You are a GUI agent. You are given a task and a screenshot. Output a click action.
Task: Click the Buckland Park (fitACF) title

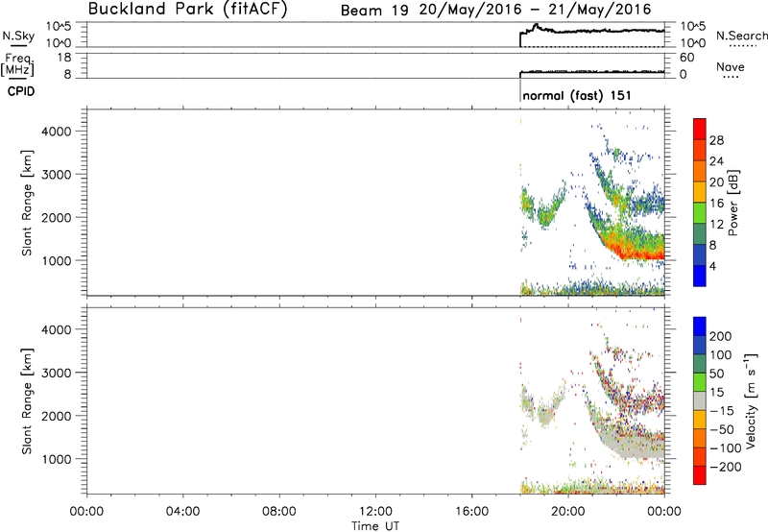[x=187, y=9]
